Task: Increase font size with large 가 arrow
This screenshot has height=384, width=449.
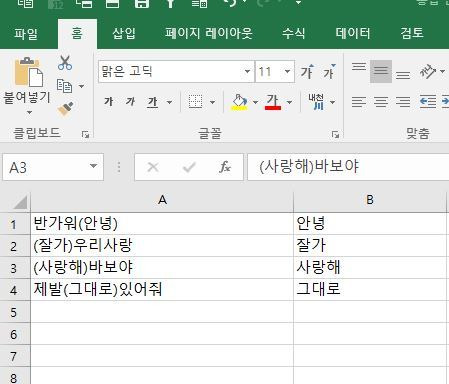Action: click(x=307, y=71)
